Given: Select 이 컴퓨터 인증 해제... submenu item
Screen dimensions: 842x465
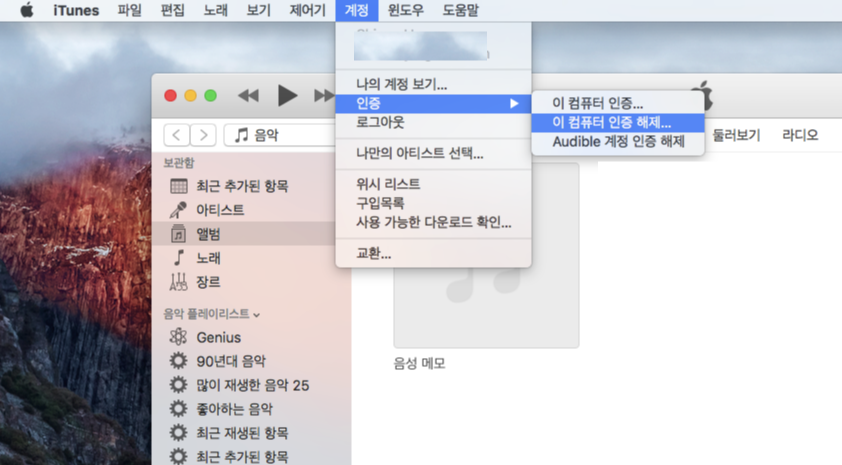Looking at the screenshot, I should (618, 122).
